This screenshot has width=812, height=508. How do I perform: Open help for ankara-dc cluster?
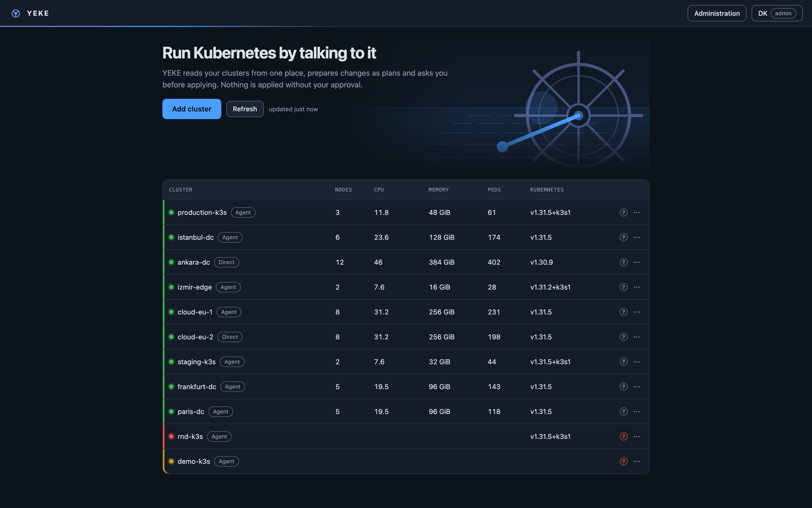623,262
